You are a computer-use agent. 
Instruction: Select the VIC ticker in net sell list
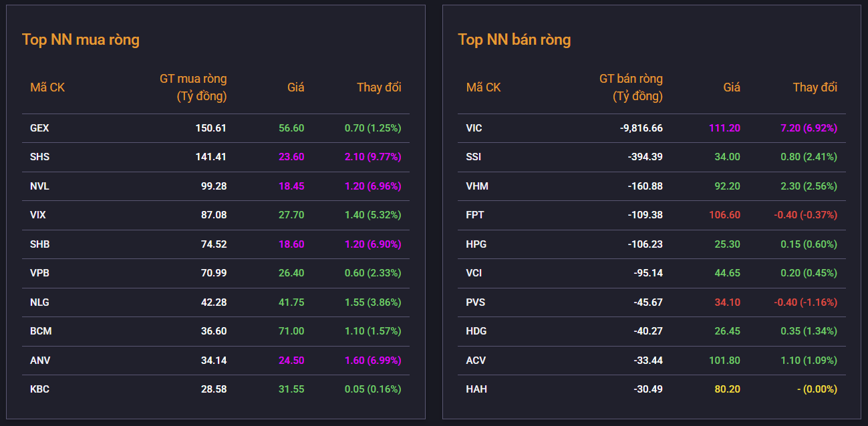tap(474, 128)
